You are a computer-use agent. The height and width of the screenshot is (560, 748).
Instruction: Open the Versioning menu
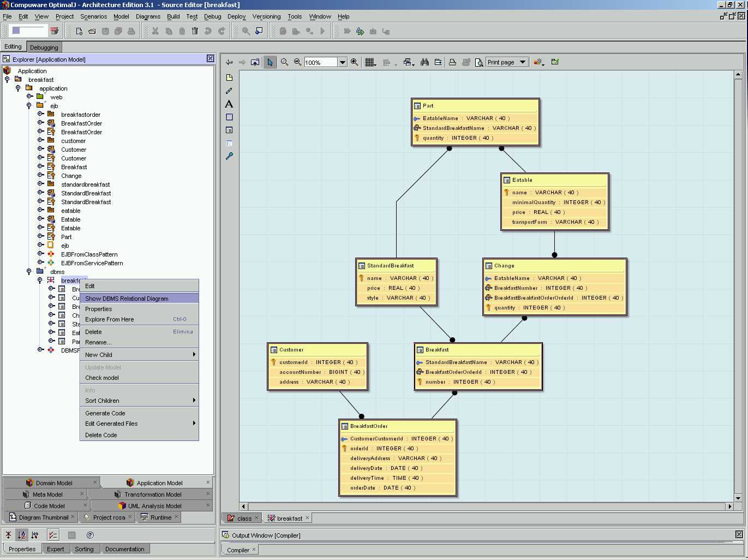tap(266, 16)
